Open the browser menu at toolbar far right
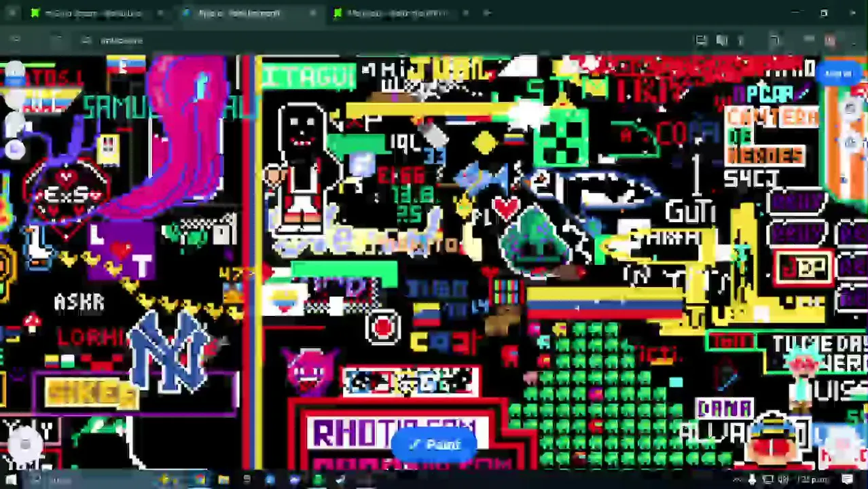 (852, 41)
